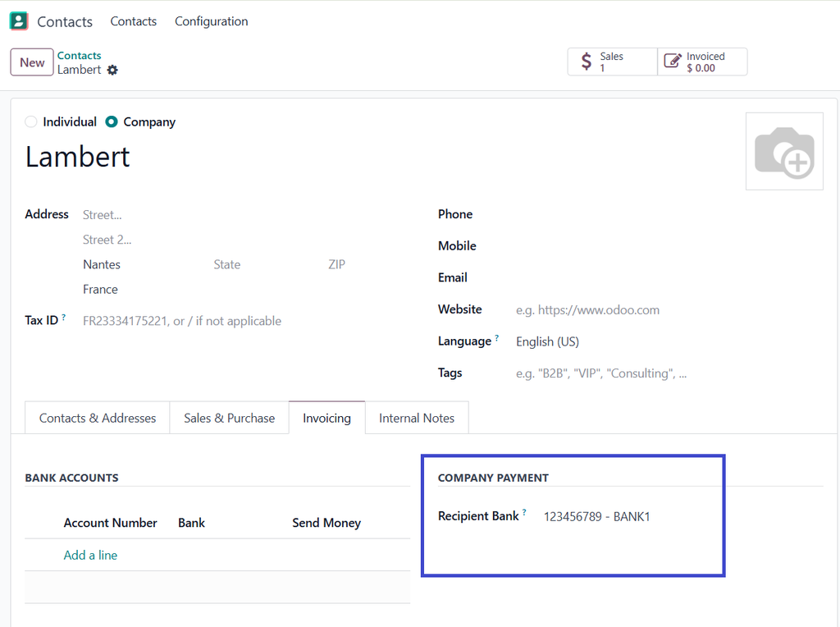Open the Contacts menu item
840x627 pixels.
pyautogui.click(x=134, y=21)
